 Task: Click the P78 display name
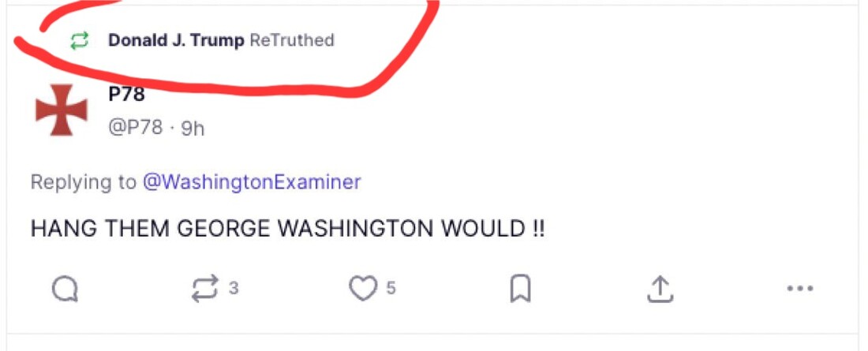click(126, 95)
